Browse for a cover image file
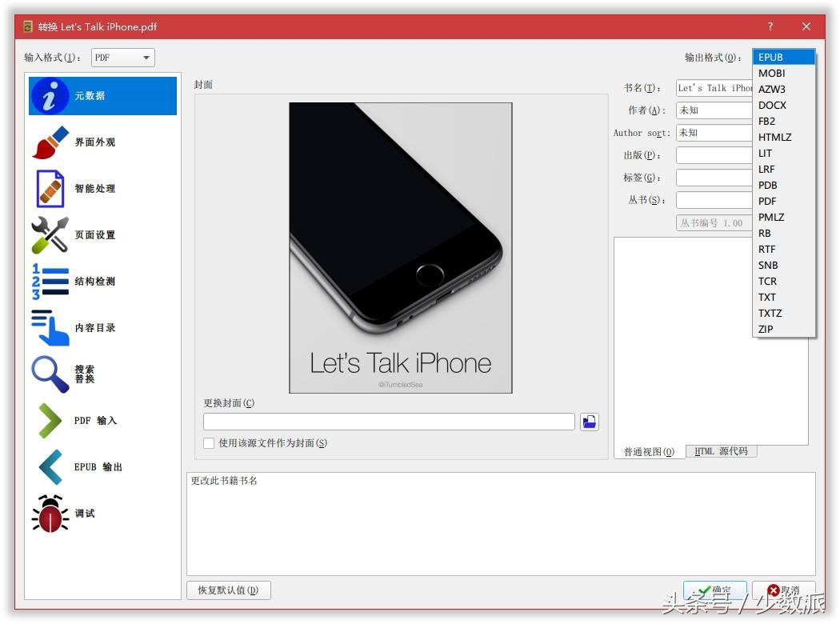Screen dimensions: 840x624 (590, 422)
